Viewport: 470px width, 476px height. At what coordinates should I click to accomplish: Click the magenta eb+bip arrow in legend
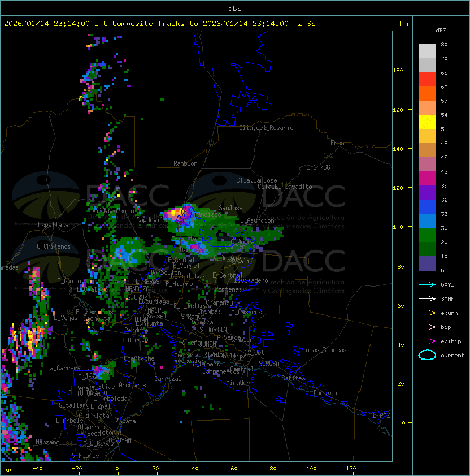[x=427, y=341]
